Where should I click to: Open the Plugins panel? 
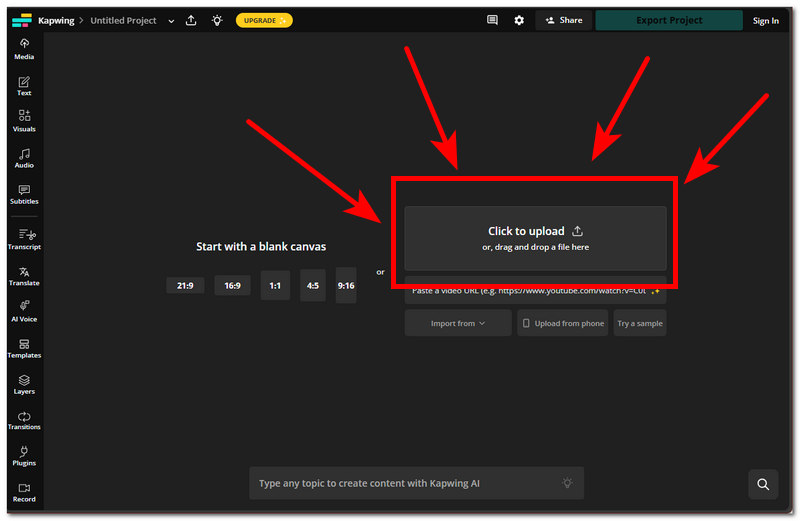coord(24,456)
